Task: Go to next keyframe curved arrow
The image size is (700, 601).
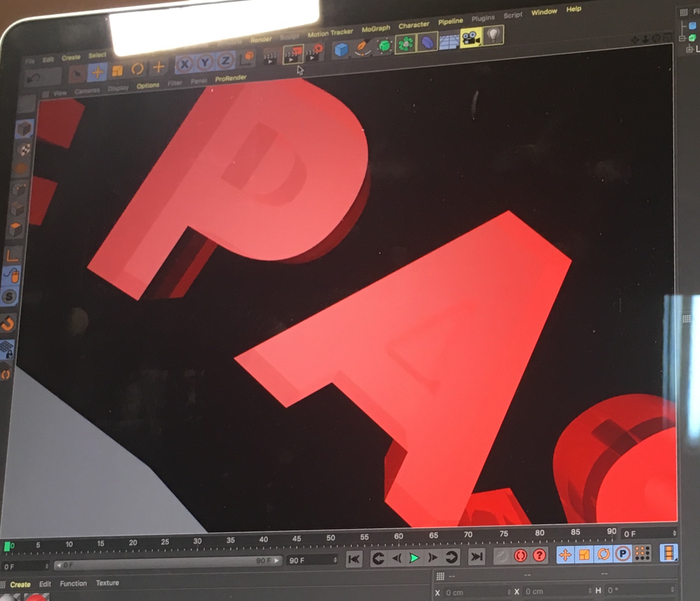Action: point(451,557)
